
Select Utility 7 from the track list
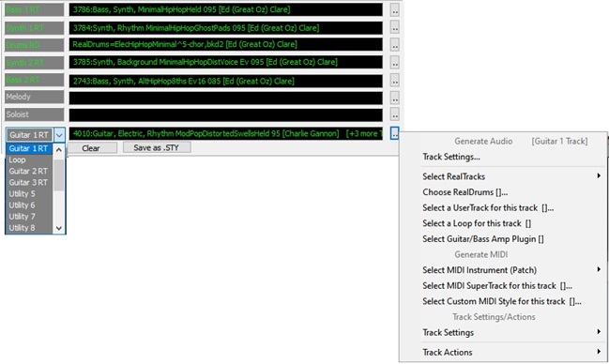(x=29, y=217)
